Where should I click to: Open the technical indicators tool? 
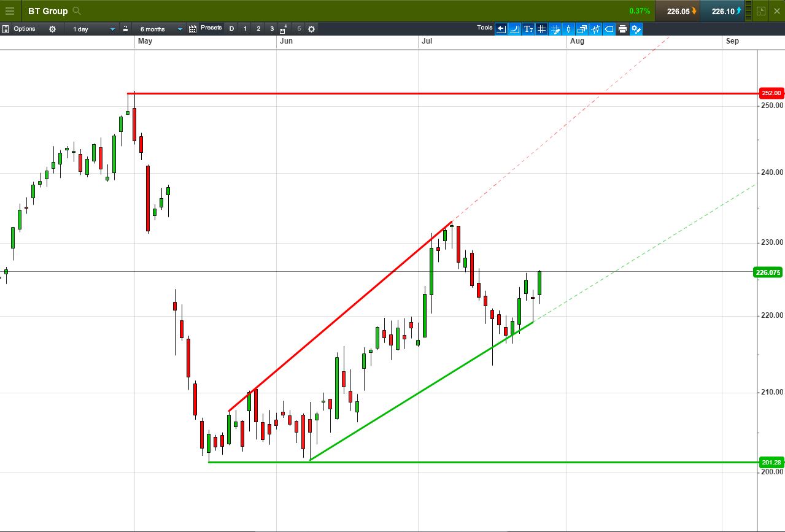pos(595,29)
